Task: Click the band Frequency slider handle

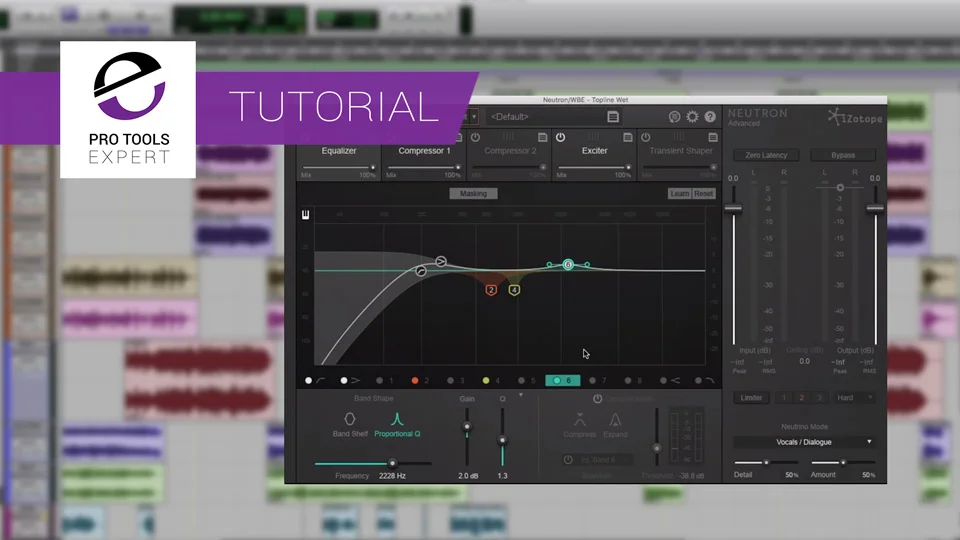Action: [392, 463]
